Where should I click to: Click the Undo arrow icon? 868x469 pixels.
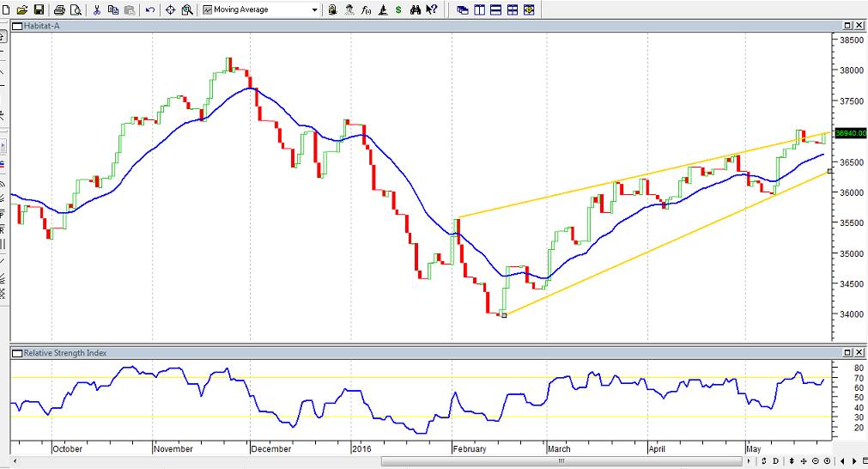pyautogui.click(x=150, y=10)
